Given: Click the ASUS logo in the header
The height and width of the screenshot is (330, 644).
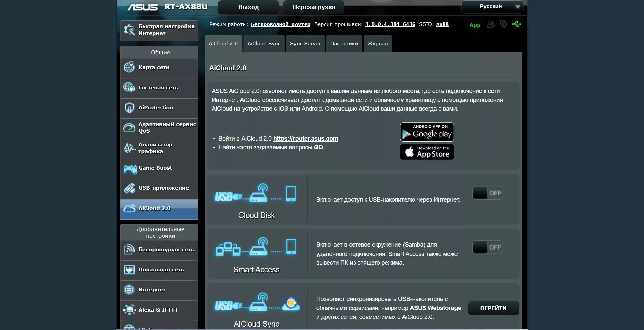Looking at the screenshot, I should [143, 7].
